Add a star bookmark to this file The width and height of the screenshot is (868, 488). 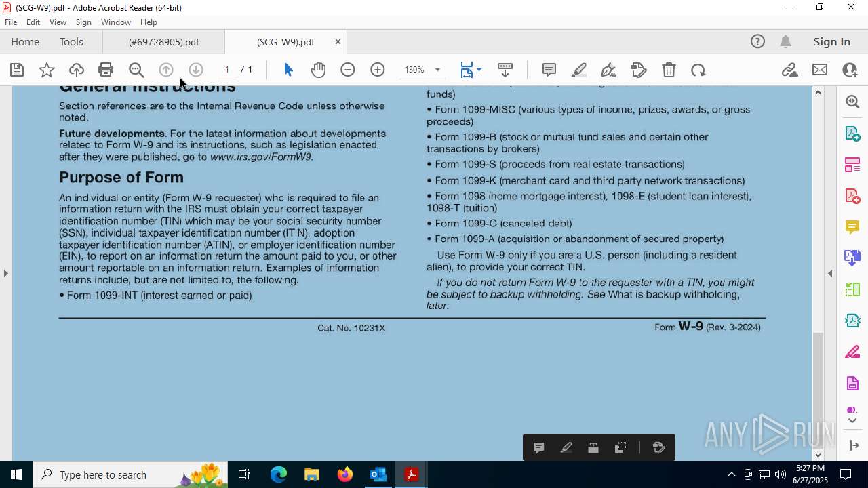click(47, 70)
